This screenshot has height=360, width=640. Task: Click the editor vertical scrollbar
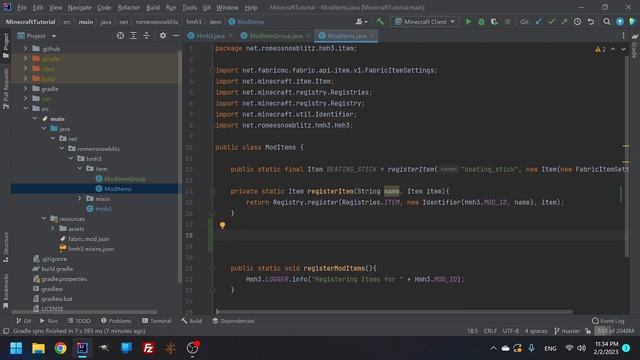(x=627, y=155)
